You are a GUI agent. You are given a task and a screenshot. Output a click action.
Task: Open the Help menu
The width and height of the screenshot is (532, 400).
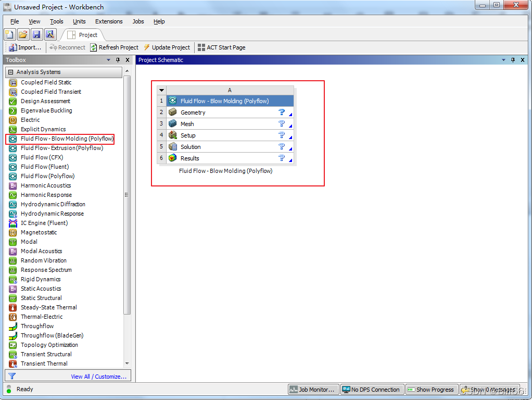click(159, 21)
